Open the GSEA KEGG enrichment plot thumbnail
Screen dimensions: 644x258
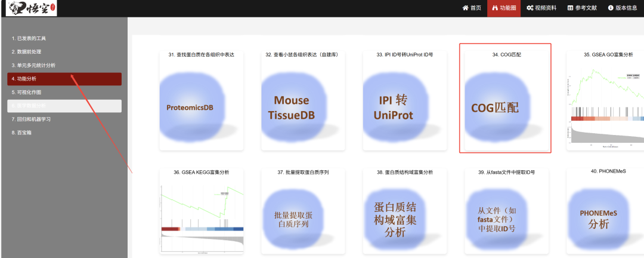point(202,218)
